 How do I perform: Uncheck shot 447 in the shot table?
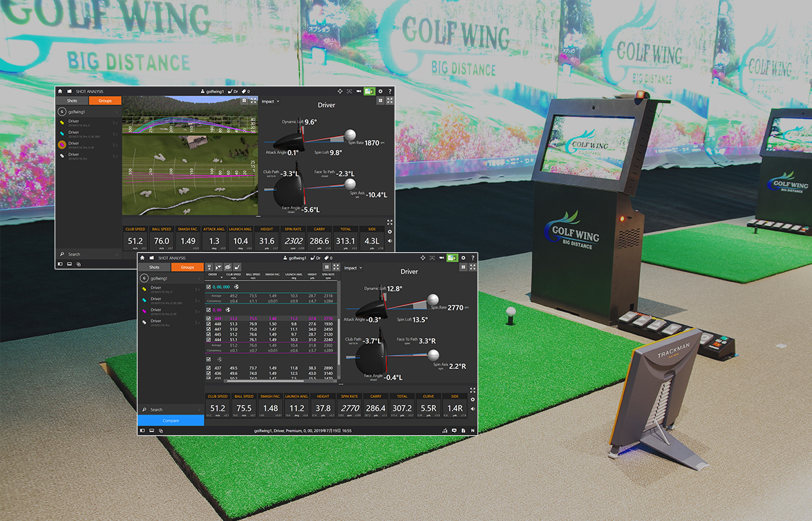coord(208,330)
